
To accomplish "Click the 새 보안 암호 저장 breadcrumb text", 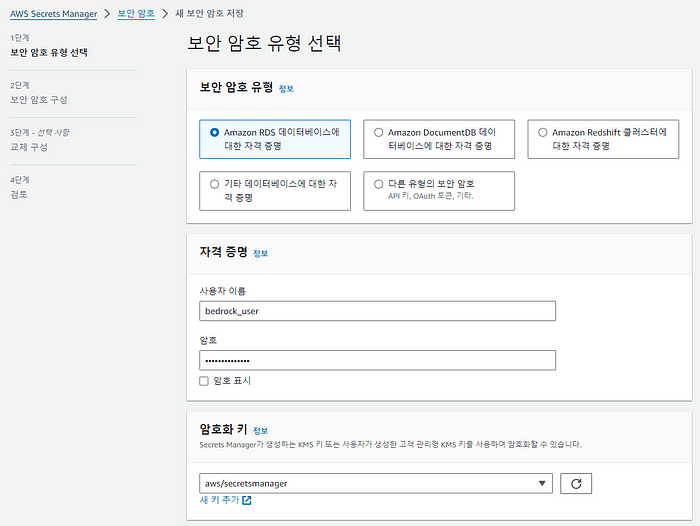I will click(209, 13).
